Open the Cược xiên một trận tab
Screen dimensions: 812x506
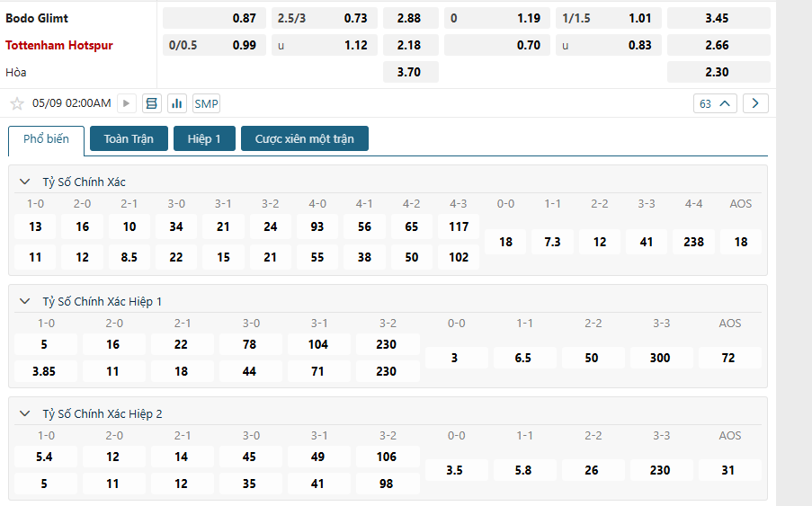coord(305,138)
